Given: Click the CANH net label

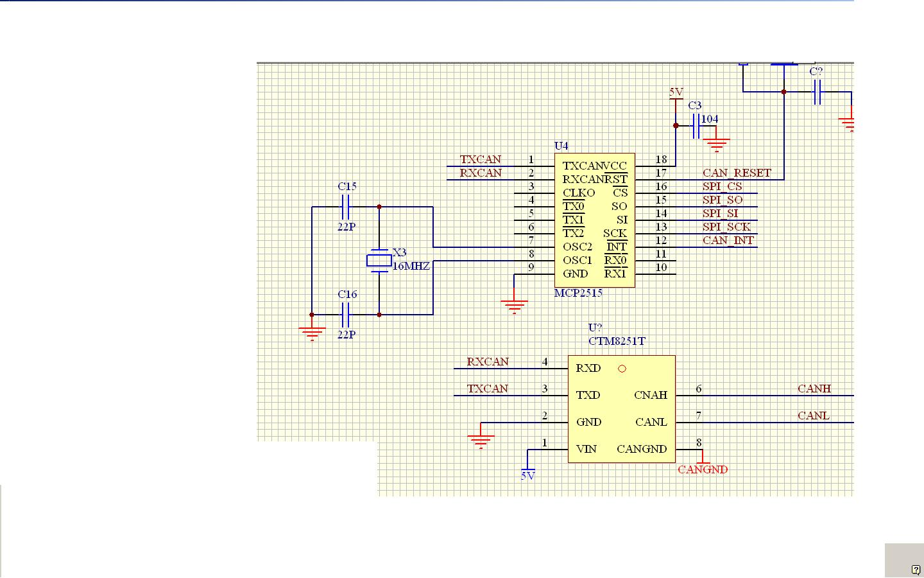Looking at the screenshot, I should [814, 389].
